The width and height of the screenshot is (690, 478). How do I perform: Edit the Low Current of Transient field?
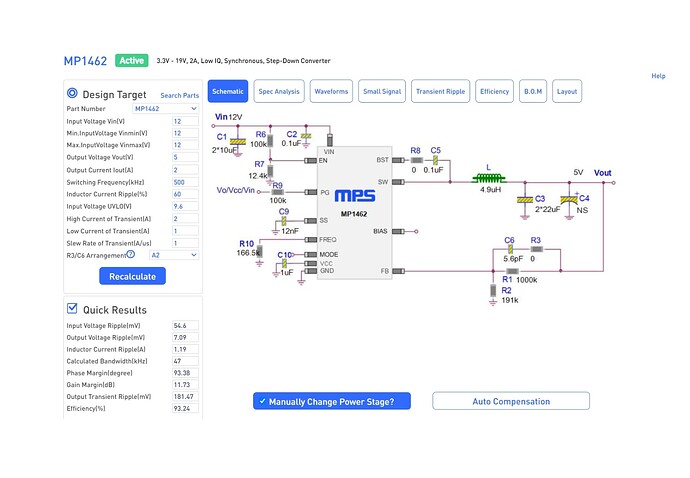(185, 231)
